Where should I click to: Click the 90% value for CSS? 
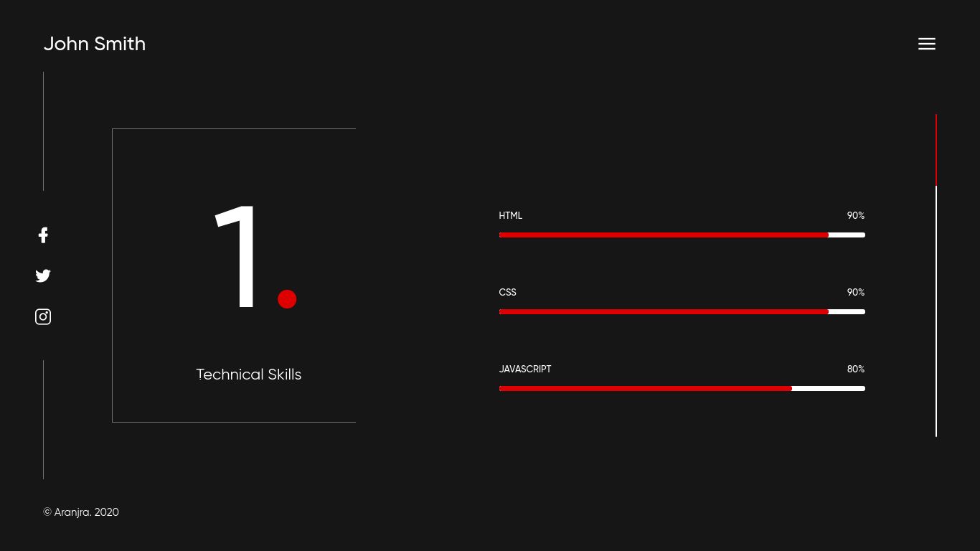point(855,293)
